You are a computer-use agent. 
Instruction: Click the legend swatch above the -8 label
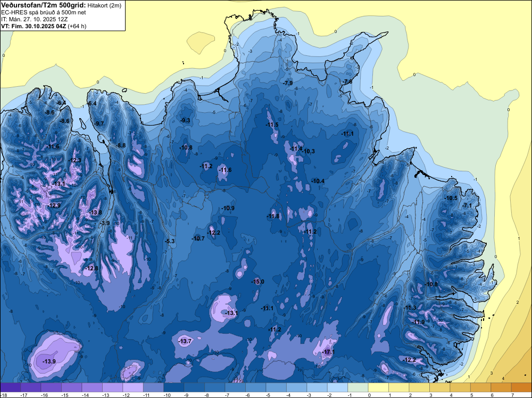(215, 387)
